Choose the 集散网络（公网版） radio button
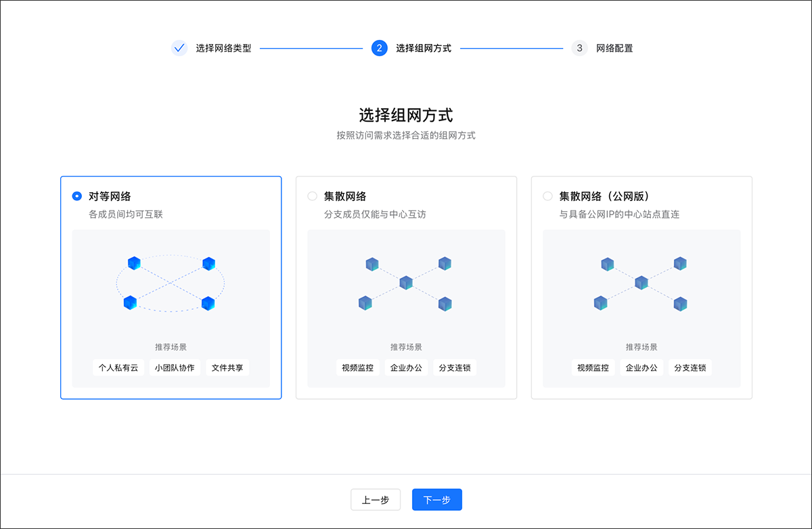This screenshot has width=812, height=529. (x=547, y=196)
